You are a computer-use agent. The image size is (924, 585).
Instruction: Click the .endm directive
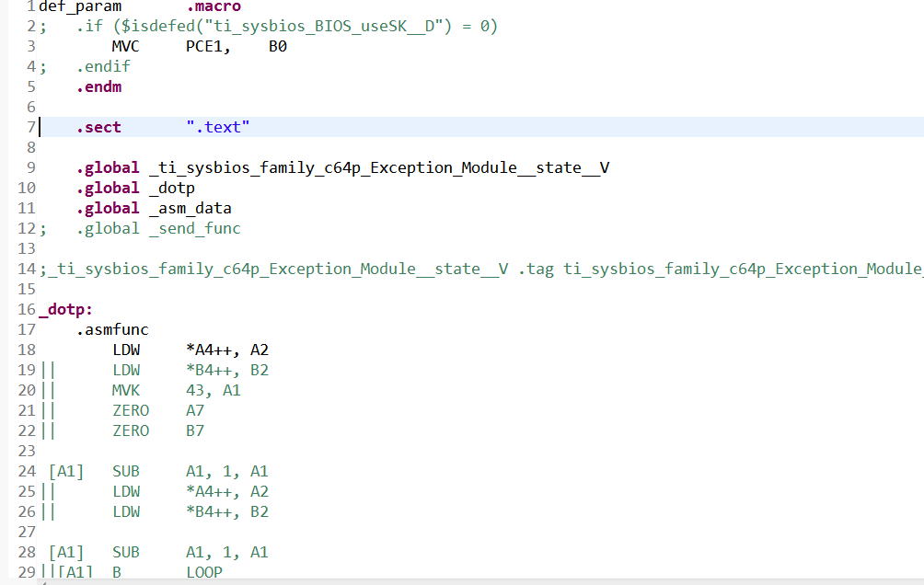click(98, 86)
